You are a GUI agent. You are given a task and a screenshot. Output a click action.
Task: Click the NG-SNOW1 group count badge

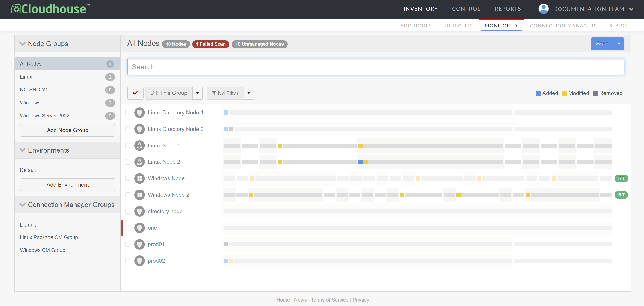point(110,90)
